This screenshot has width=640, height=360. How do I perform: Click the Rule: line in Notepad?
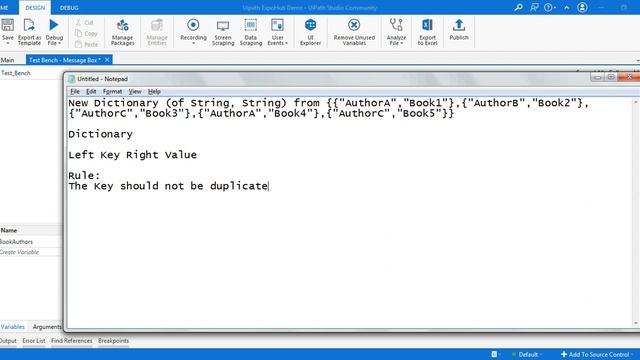pos(84,176)
